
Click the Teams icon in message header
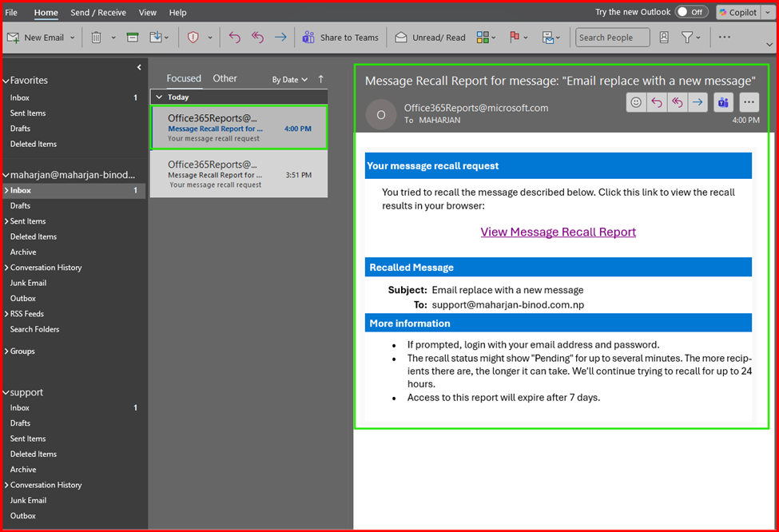coord(723,102)
